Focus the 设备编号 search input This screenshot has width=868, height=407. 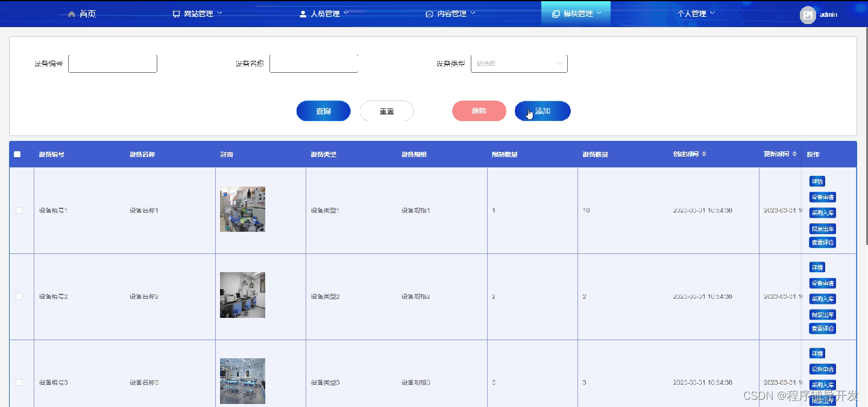point(113,63)
